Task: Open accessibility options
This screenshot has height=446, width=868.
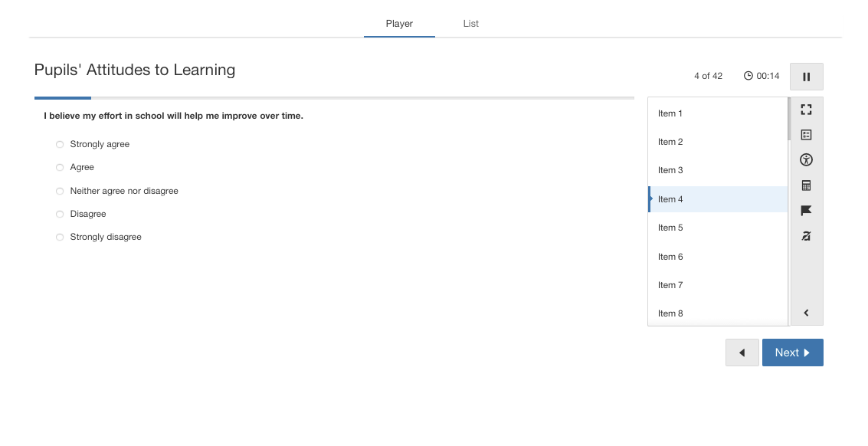Action: coord(806,160)
